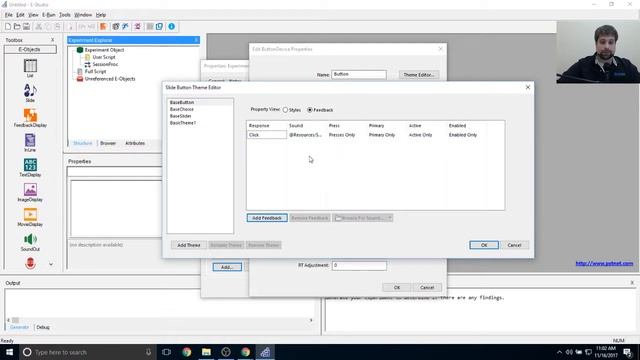Click Theme Editor button in ButtonDevice dialog
The image size is (640, 360).
point(419,75)
